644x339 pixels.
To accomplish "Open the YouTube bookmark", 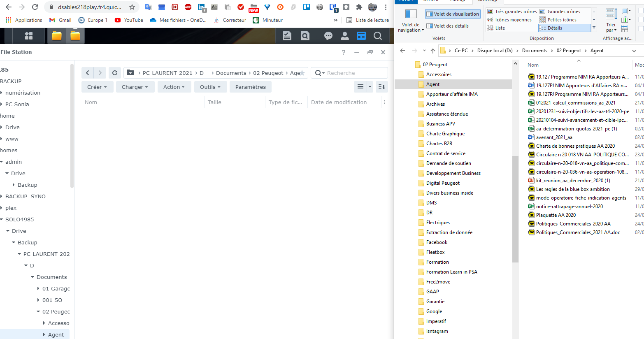I will pos(129,20).
